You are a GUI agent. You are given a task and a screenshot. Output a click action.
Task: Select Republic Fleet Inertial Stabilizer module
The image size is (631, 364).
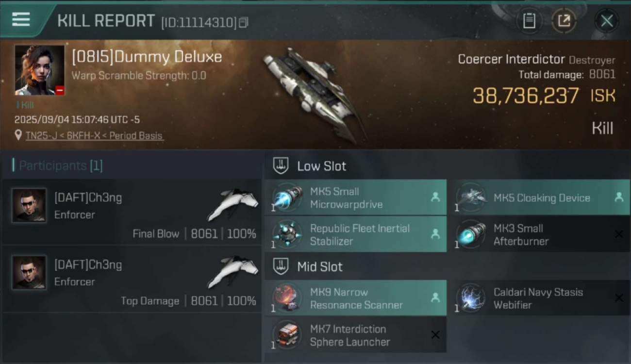356,234
